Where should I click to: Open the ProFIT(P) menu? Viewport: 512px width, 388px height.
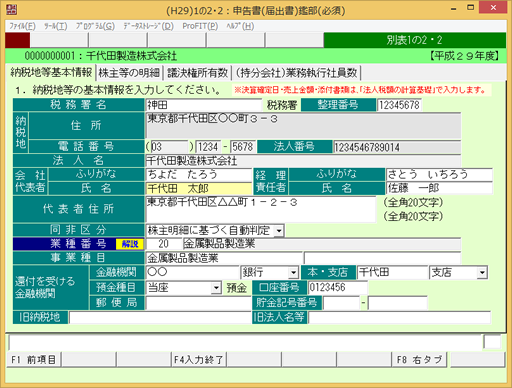(200, 26)
